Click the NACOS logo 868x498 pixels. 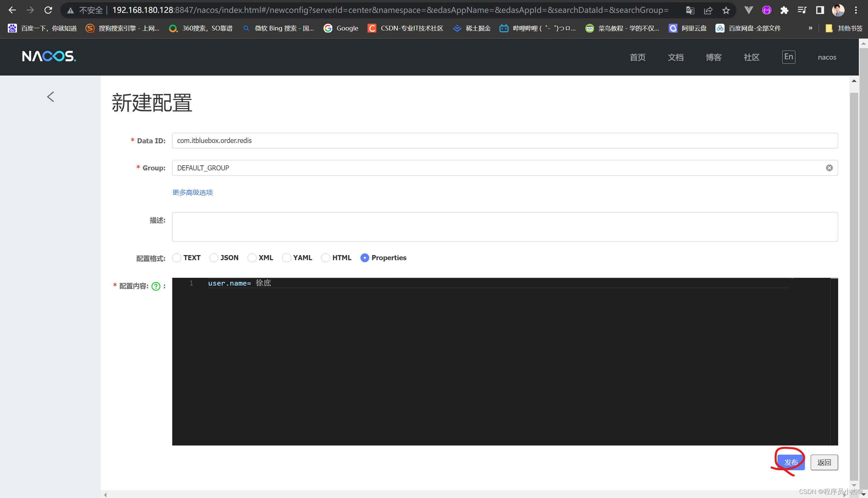coord(49,57)
